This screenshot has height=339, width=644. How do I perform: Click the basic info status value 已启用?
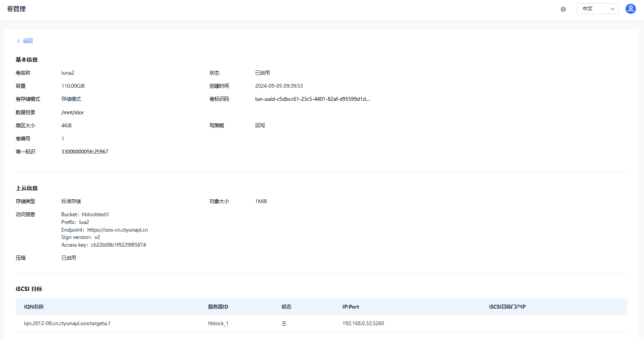coord(263,73)
